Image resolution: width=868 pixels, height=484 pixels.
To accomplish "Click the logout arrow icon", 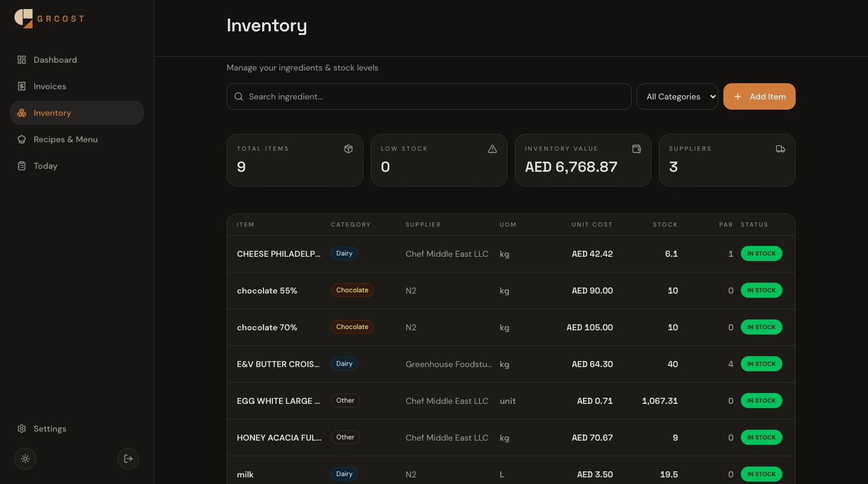I will 128,459.
